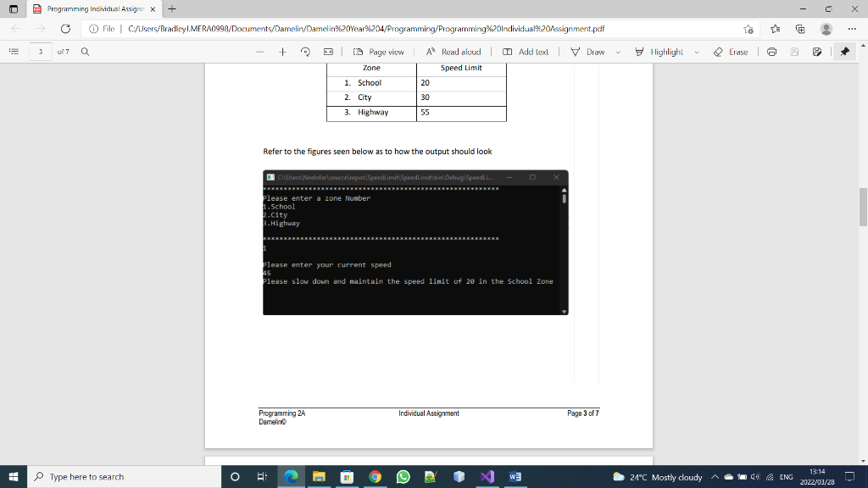Expand Highlight color options dropdown
The width and height of the screenshot is (868, 488).
(697, 52)
